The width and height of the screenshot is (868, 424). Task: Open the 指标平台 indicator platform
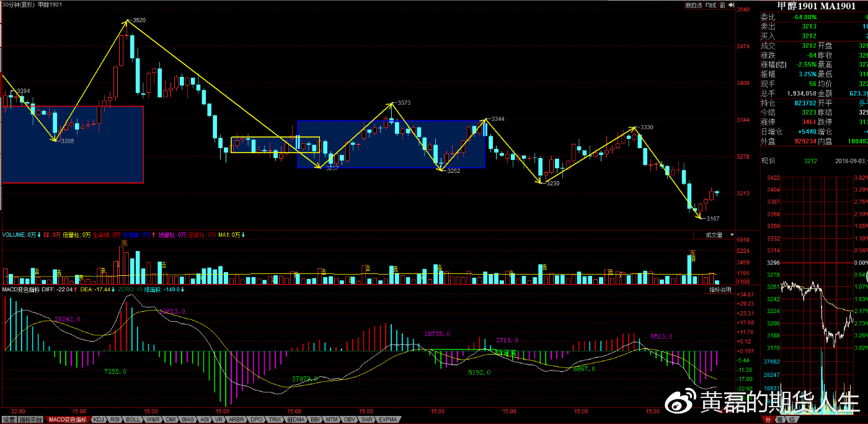coord(31,420)
